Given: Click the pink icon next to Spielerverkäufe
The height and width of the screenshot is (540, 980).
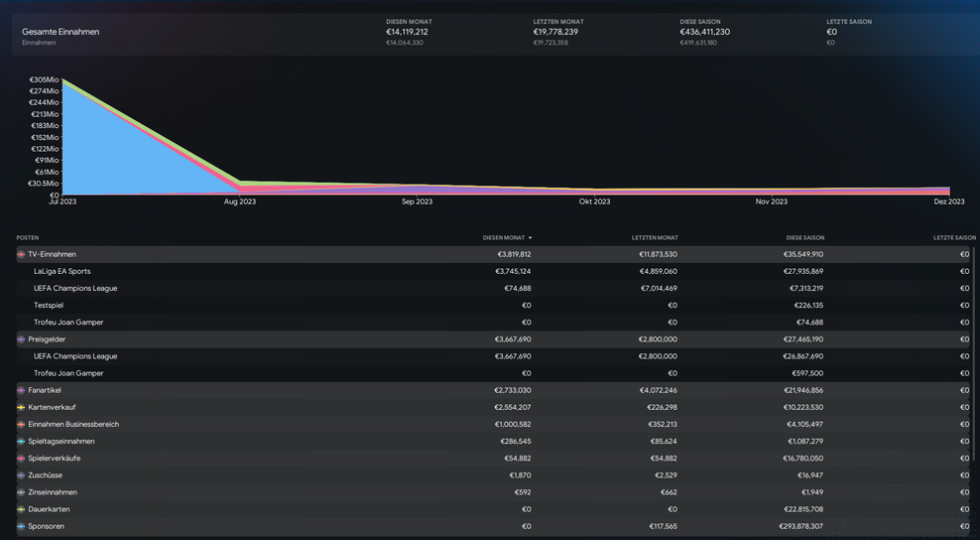Looking at the screenshot, I should pos(21,459).
